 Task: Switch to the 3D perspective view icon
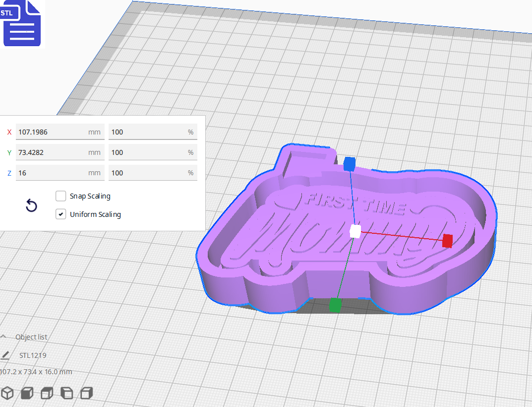point(7,393)
